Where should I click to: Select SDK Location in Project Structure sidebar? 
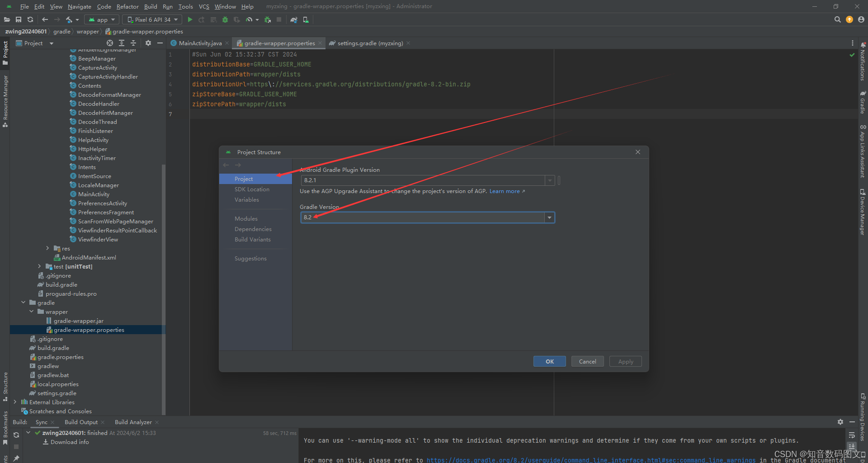coord(252,189)
